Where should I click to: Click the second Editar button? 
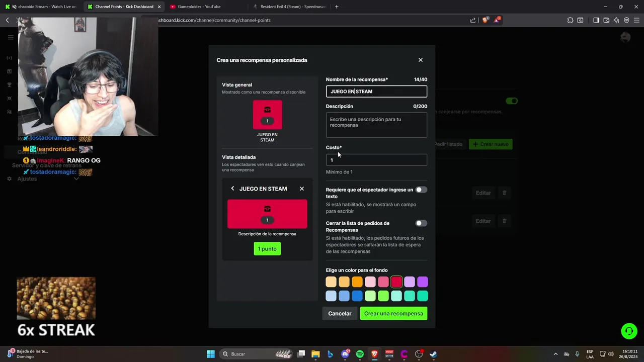point(484,221)
